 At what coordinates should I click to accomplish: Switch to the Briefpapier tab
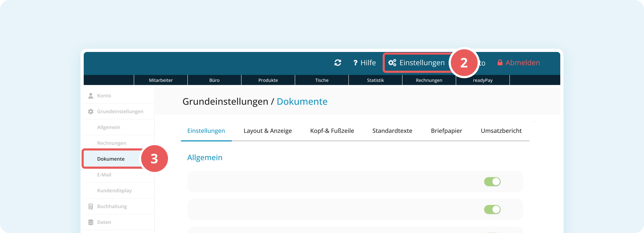pyautogui.click(x=447, y=131)
